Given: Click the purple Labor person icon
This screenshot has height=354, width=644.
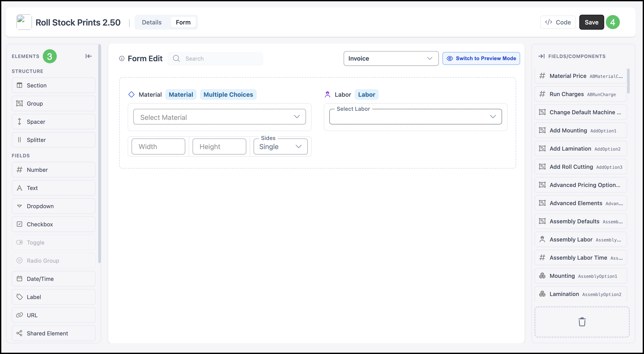Looking at the screenshot, I should (327, 94).
